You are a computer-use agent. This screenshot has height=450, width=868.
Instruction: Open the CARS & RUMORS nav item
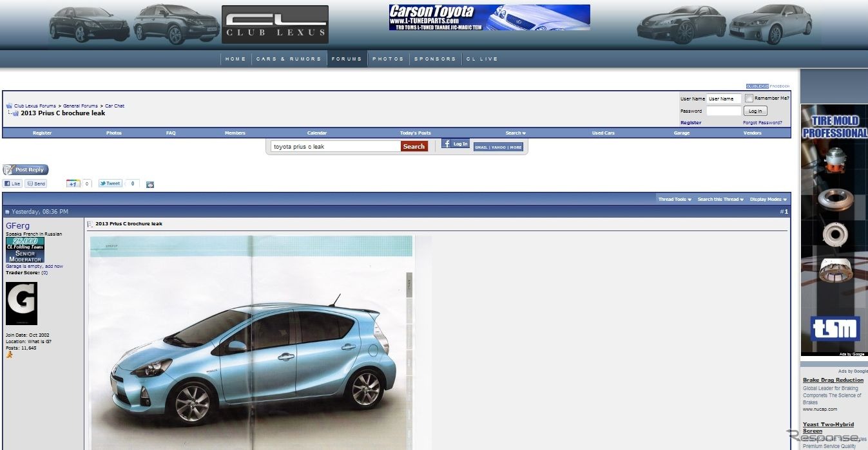(289, 59)
